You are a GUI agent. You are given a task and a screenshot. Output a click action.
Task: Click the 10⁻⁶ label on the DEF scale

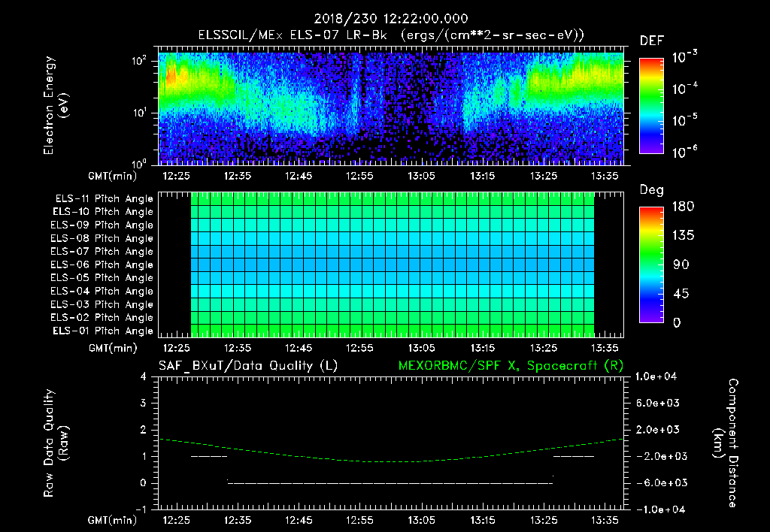coord(684,152)
